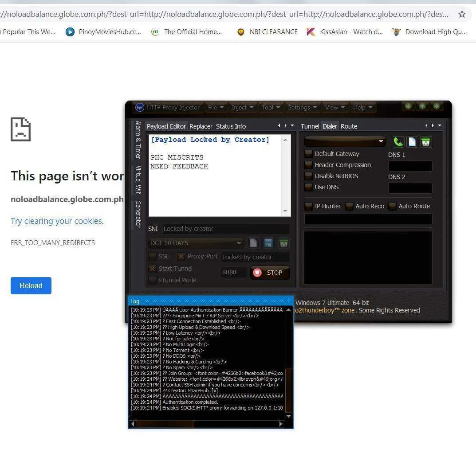Viewport: 476px width, 449px height.
Task: Toggle the IP Hunter checkbox
Action: (x=308, y=206)
